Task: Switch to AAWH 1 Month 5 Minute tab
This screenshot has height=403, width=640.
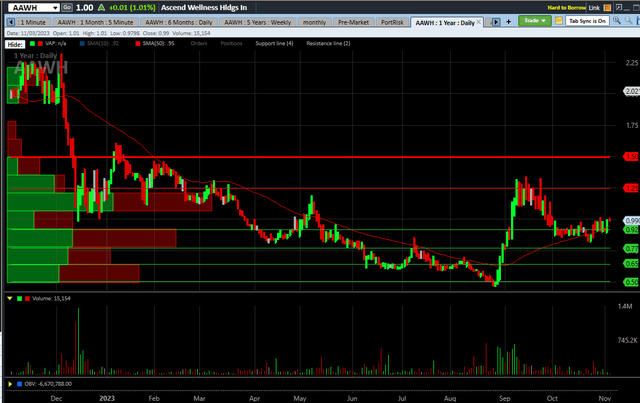Action: [95, 22]
